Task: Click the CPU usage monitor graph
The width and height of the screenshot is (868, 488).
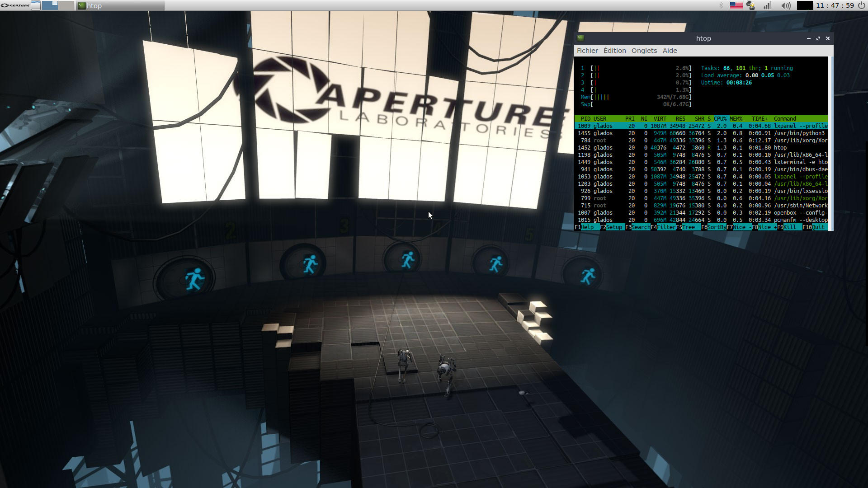Action: (805, 5)
